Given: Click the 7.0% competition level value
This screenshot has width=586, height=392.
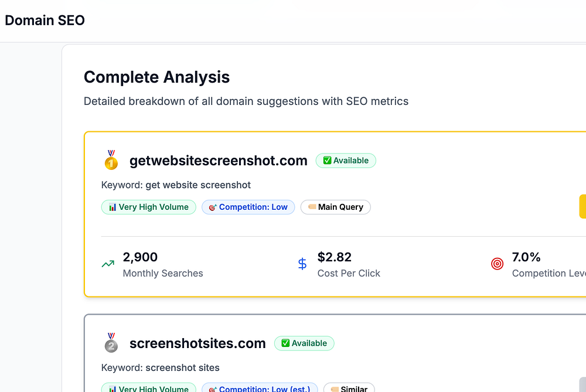Looking at the screenshot, I should [526, 257].
